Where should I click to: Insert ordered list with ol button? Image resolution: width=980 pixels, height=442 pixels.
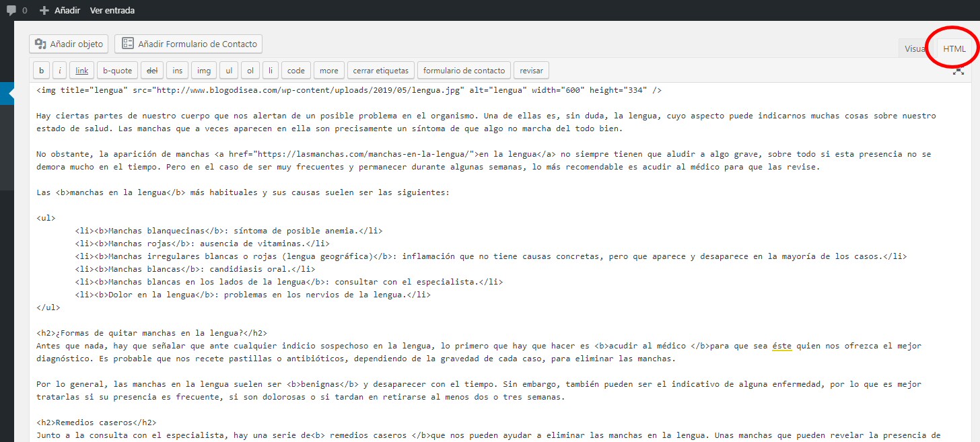point(250,71)
